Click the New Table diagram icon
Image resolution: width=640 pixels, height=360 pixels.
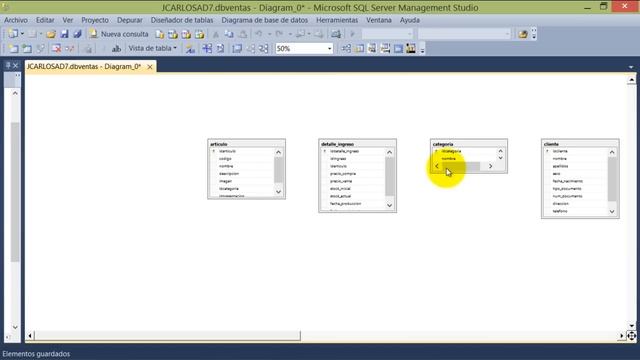coord(13,49)
